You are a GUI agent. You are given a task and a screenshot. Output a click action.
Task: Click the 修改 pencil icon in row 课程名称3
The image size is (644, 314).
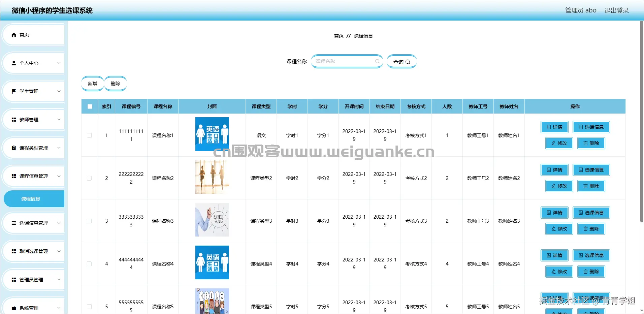pyautogui.click(x=553, y=229)
